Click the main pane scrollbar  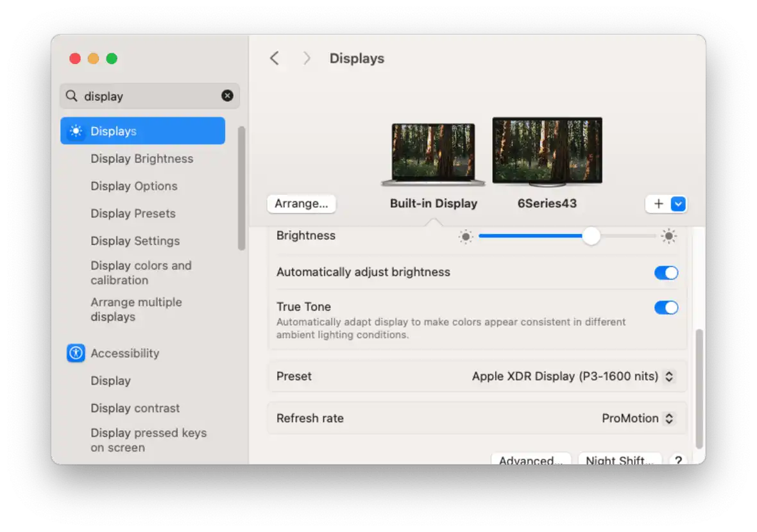699,389
